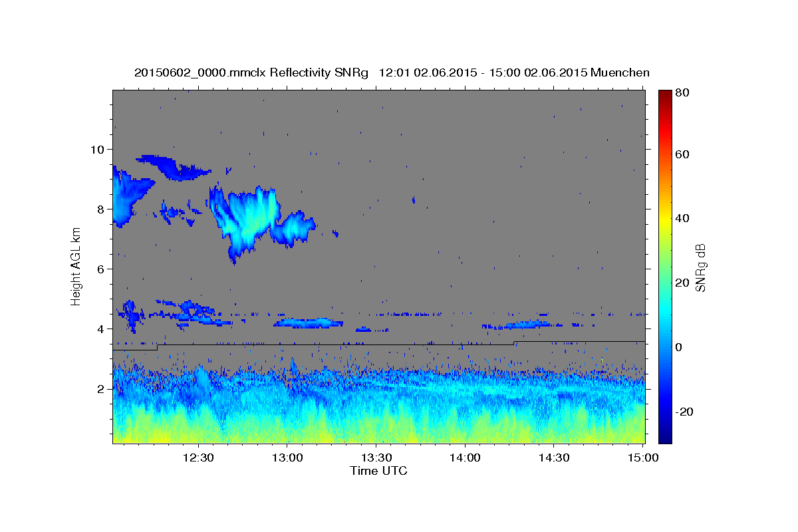The image size is (798, 532).
Task: Click the 14:30 time tick label
Action: [554, 458]
